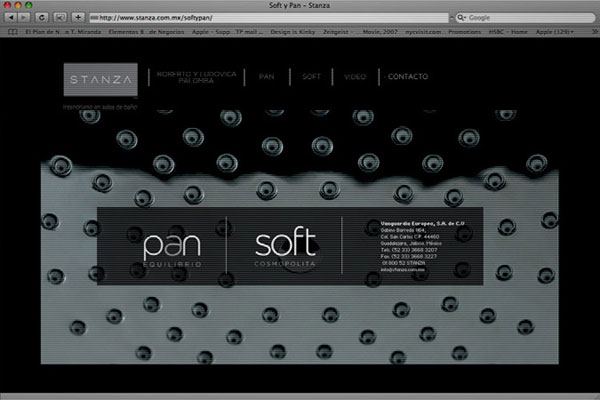Go back to the previous page
Screen dimensions: 600x400
click(x=11, y=17)
